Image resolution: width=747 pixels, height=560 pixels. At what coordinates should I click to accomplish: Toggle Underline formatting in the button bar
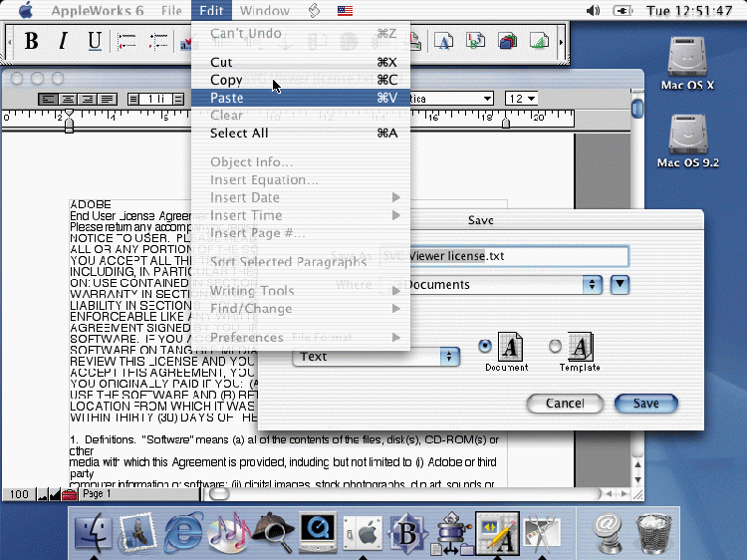coord(95,41)
